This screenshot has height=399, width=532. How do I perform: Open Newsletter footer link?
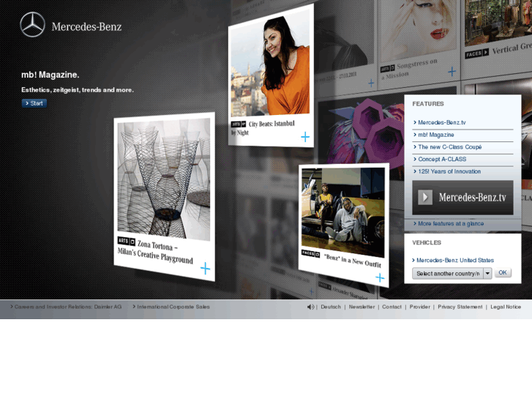pos(361,307)
